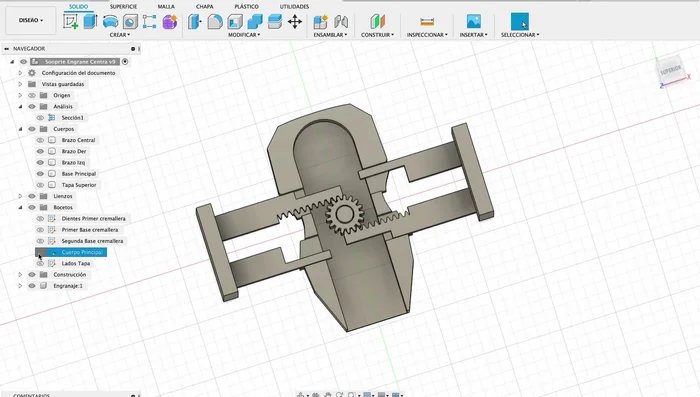Switch to the PLÁSTICO tab
This screenshot has height=397, width=700.
click(x=246, y=7)
